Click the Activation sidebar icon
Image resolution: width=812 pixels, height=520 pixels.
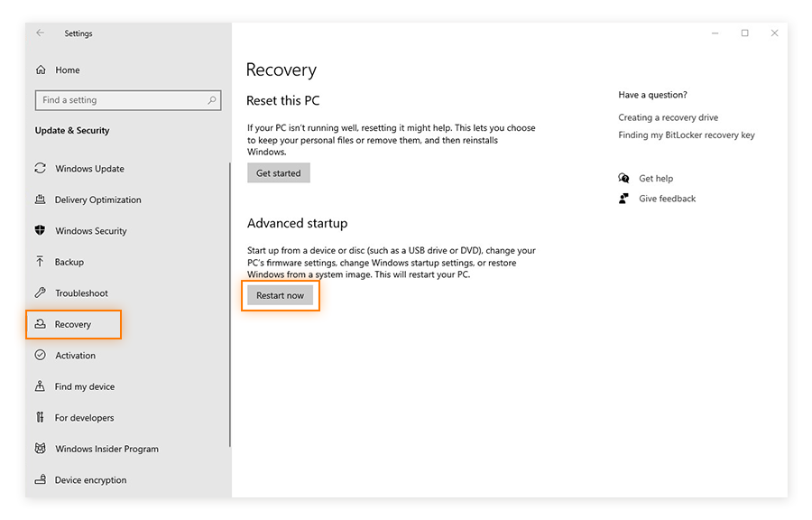42,355
